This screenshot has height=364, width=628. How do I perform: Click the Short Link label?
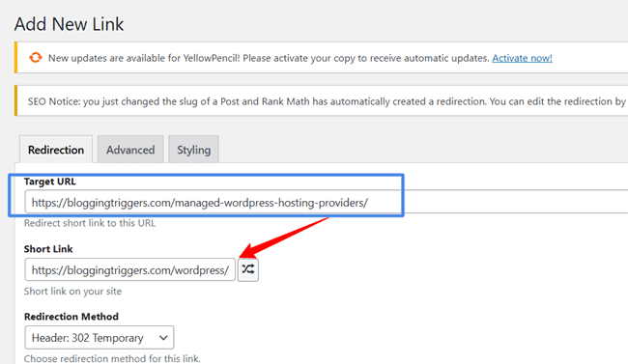pos(48,249)
